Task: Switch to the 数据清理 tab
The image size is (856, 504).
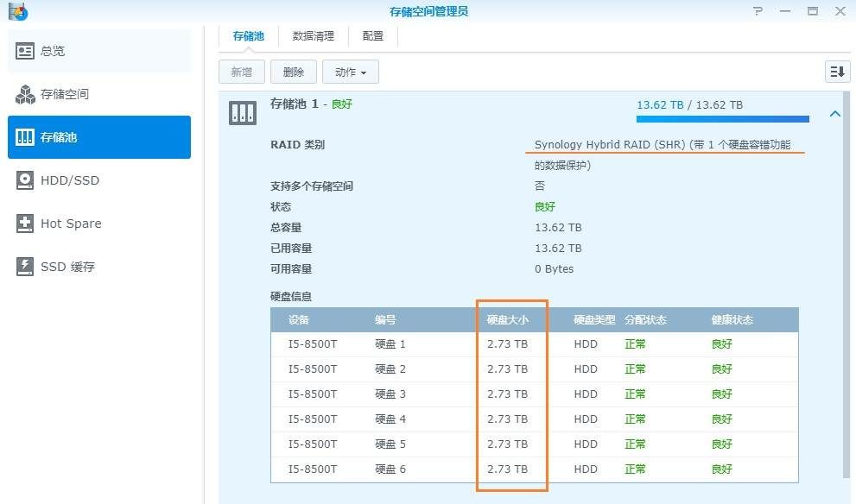Action: [313, 36]
